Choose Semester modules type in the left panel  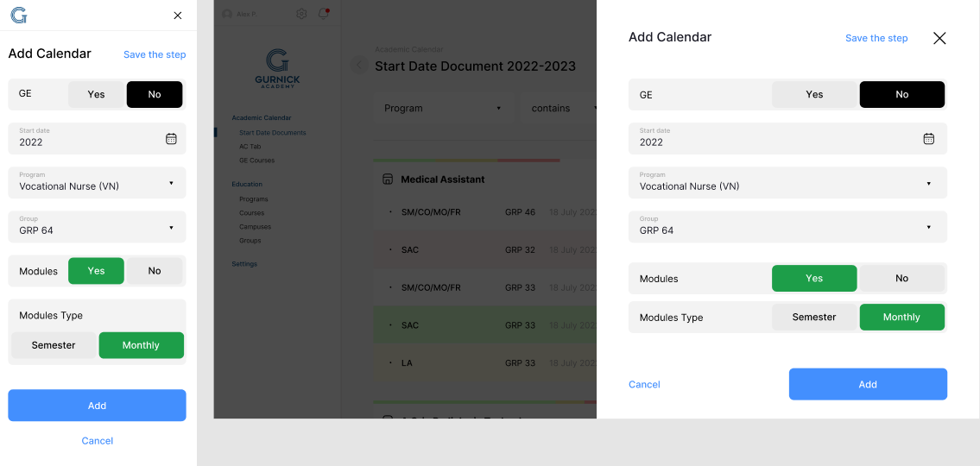pyautogui.click(x=54, y=345)
